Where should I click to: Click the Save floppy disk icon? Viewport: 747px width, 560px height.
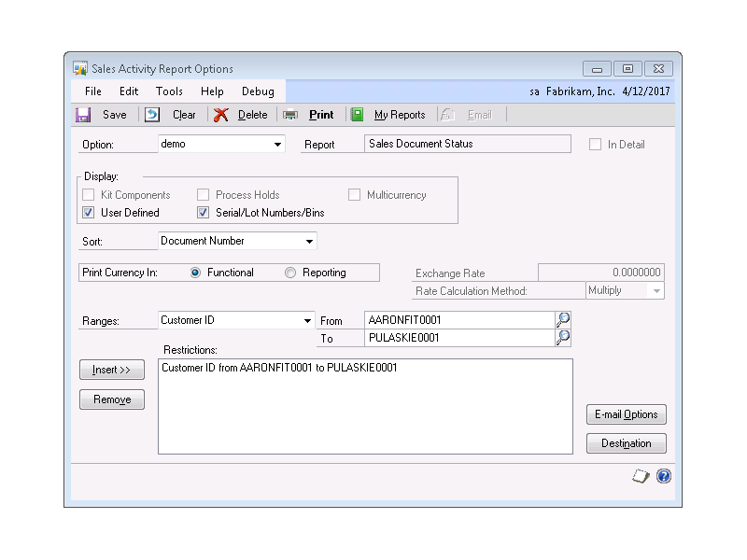(x=83, y=115)
